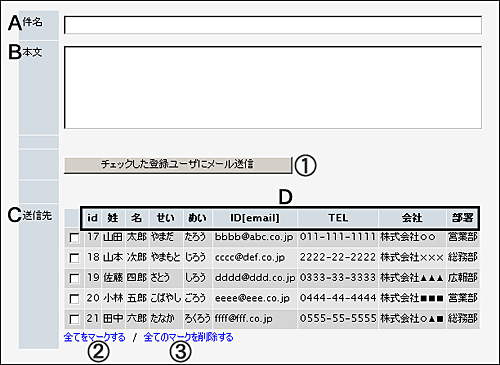The width and height of the screenshot is (500, 365).
Task: Click the 六郎 first name cell
Action: pos(137,318)
